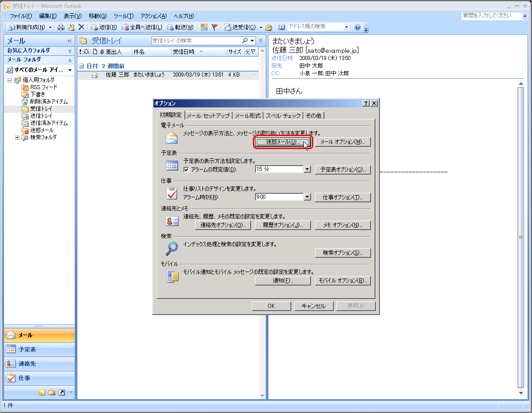Collapse the mail navigation pane chevron
Viewport: 532px width, 413px height.
[x=69, y=41]
